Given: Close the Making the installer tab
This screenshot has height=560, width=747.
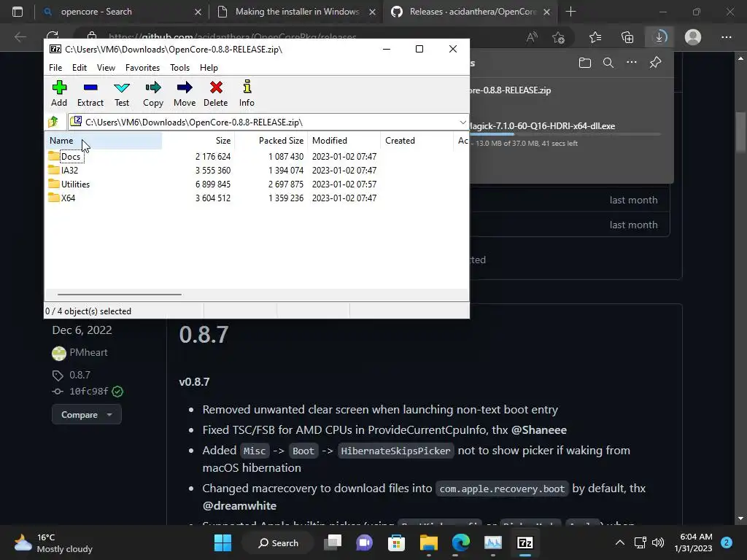Looking at the screenshot, I should tap(373, 12).
